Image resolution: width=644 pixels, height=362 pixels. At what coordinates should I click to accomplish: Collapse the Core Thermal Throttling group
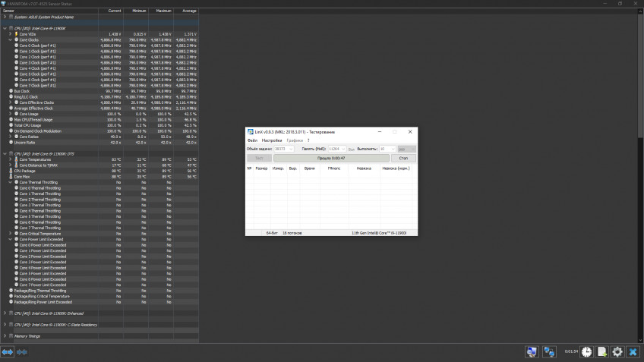(x=11, y=182)
